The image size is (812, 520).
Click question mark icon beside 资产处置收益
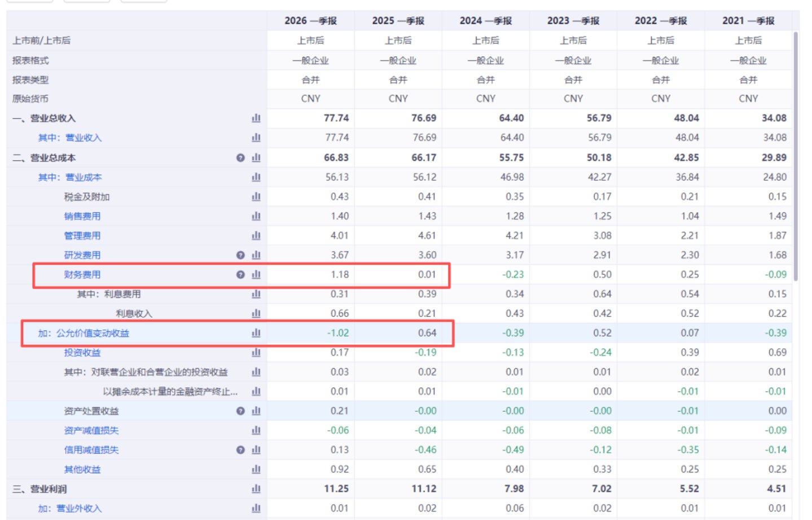(x=240, y=411)
